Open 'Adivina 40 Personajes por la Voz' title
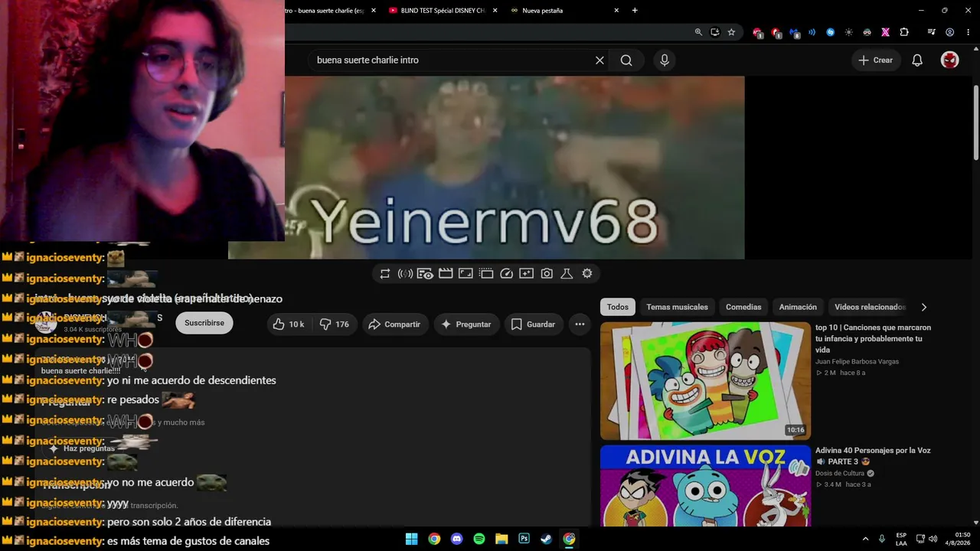 873,456
